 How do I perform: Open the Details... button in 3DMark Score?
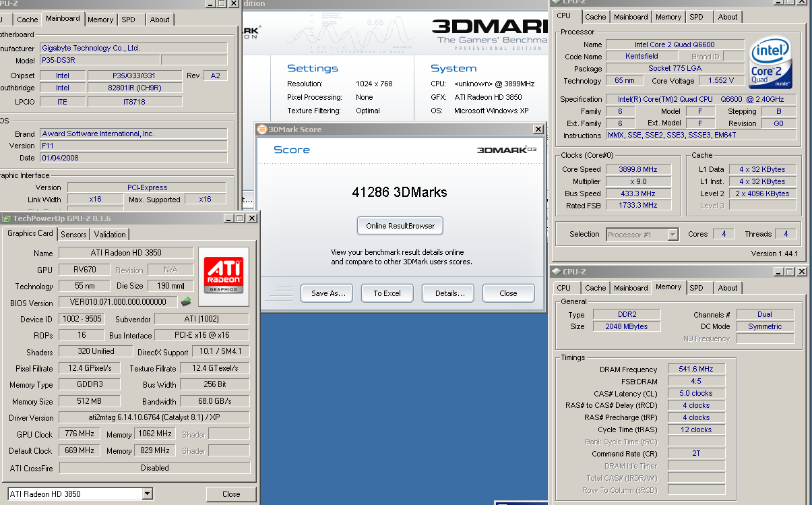coord(449,293)
